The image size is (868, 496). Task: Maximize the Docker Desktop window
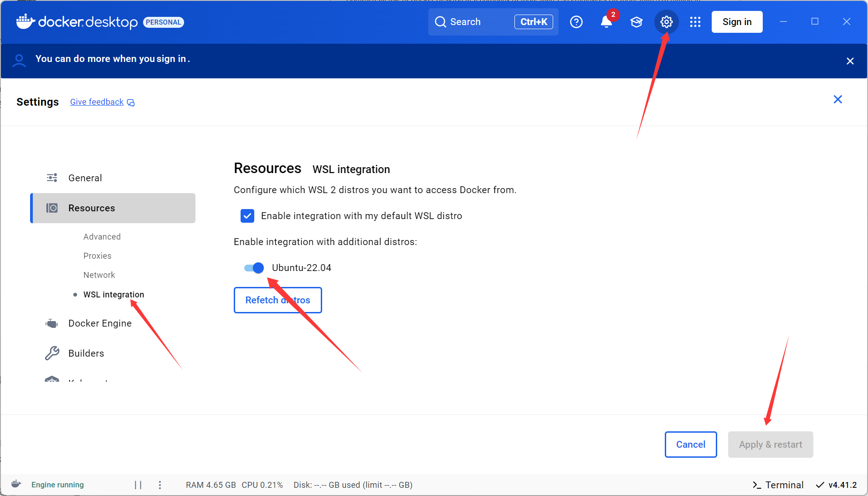(x=815, y=21)
